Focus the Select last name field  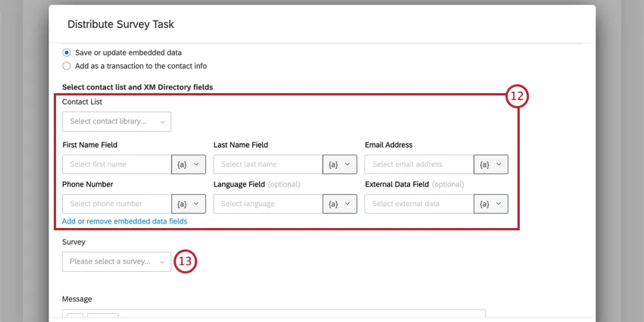268,164
